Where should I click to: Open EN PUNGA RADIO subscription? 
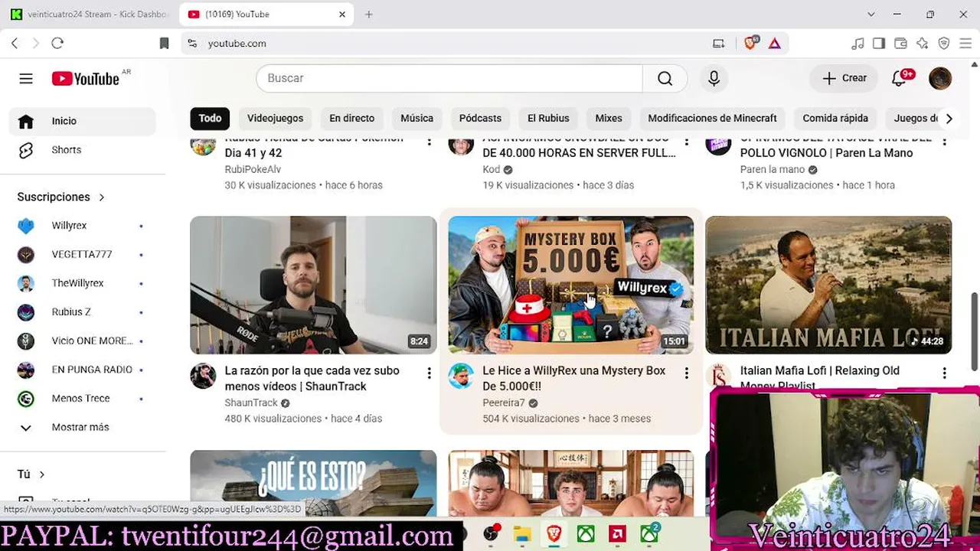83,370
